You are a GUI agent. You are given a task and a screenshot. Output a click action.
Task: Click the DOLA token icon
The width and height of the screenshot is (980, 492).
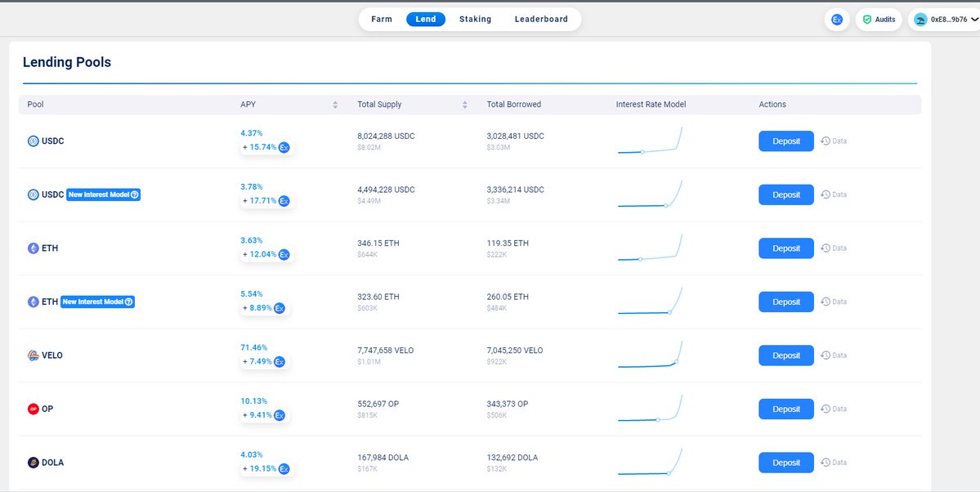[34, 463]
